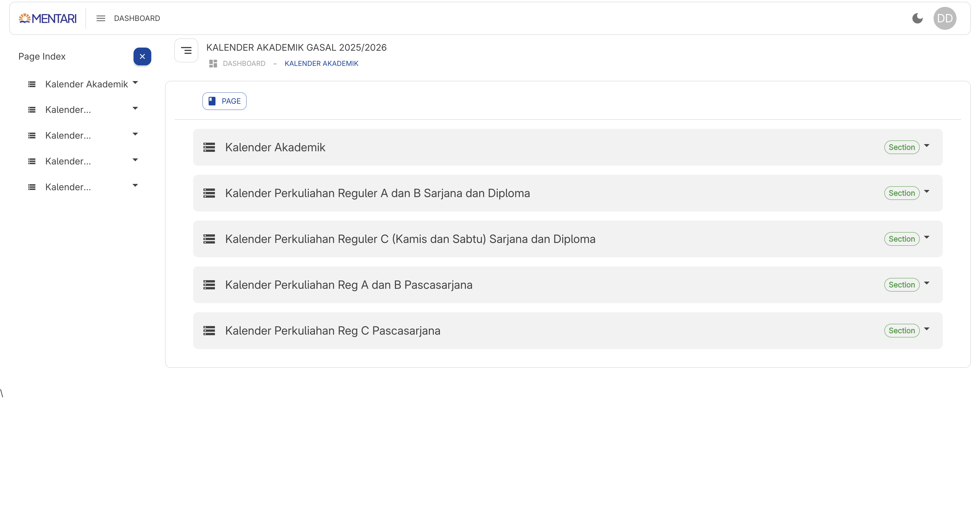Select the PAGE tab
980x526 pixels.
tap(224, 101)
